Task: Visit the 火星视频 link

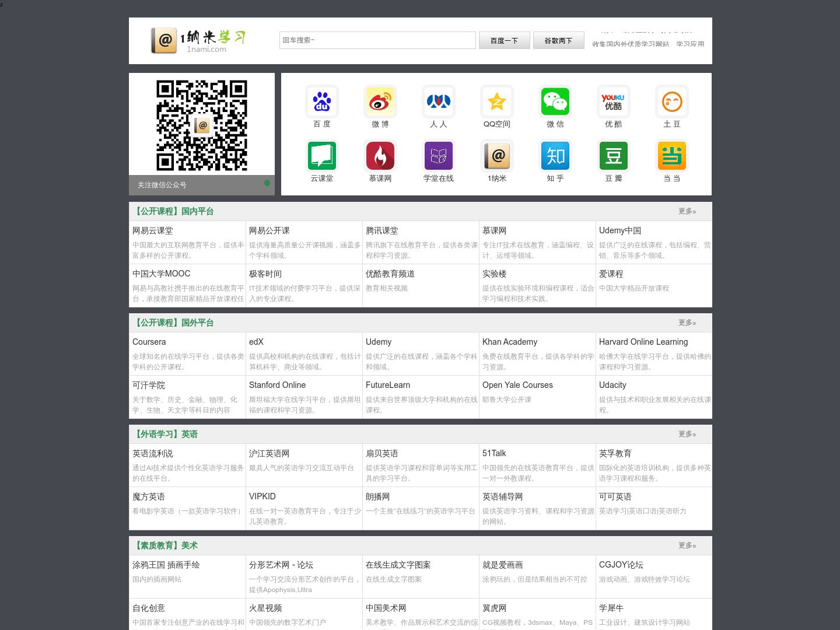Action: 265,608
